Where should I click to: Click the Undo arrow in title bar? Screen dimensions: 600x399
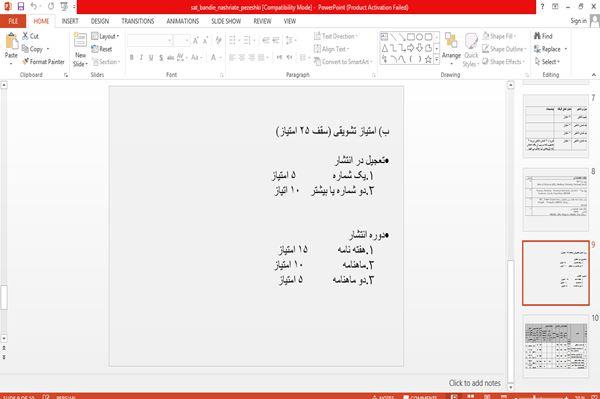(34, 6)
